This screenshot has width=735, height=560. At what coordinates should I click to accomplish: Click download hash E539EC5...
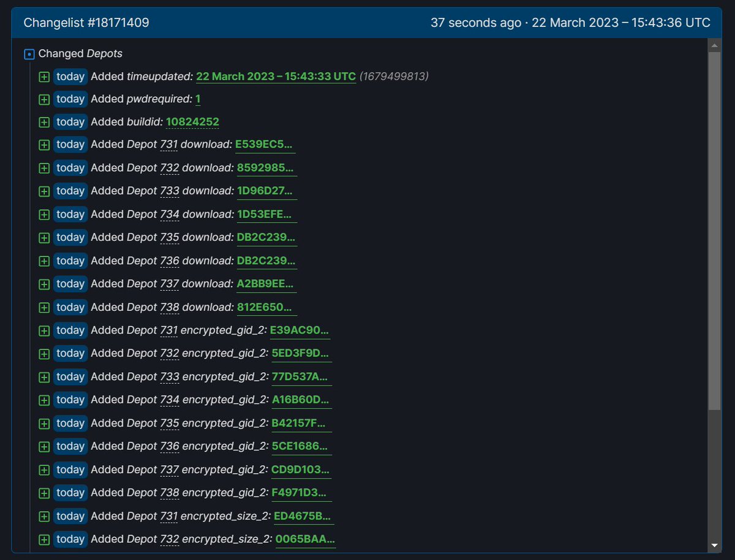pyautogui.click(x=265, y=145)
